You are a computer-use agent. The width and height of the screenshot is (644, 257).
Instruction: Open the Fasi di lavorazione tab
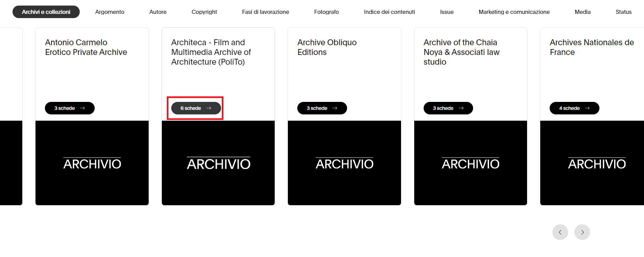[265, 12]
